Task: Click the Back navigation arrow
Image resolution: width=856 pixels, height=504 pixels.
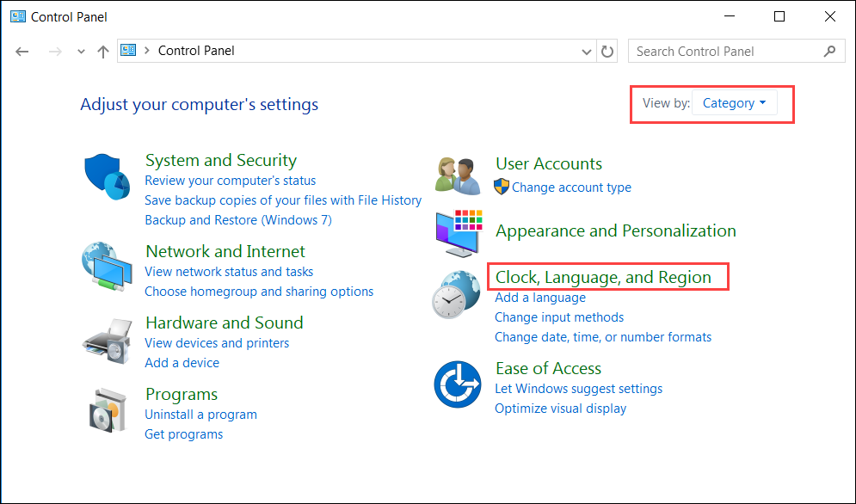Action: coord(22,52)
